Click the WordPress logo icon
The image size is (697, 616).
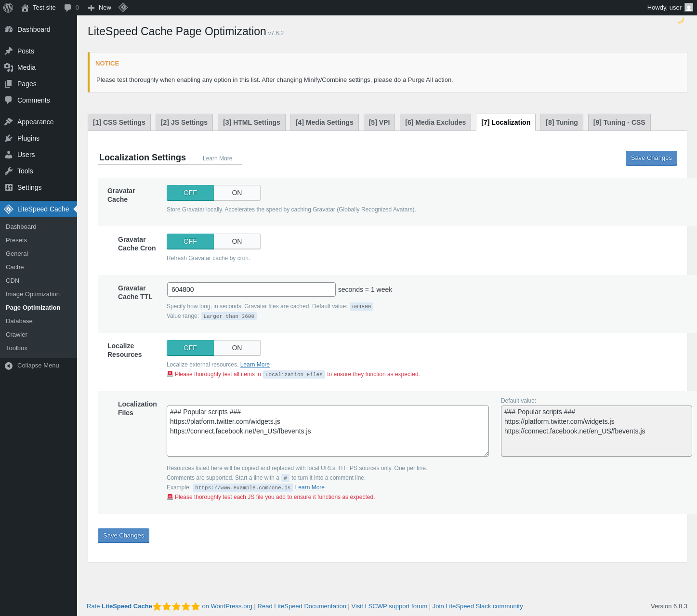point(8,8)
